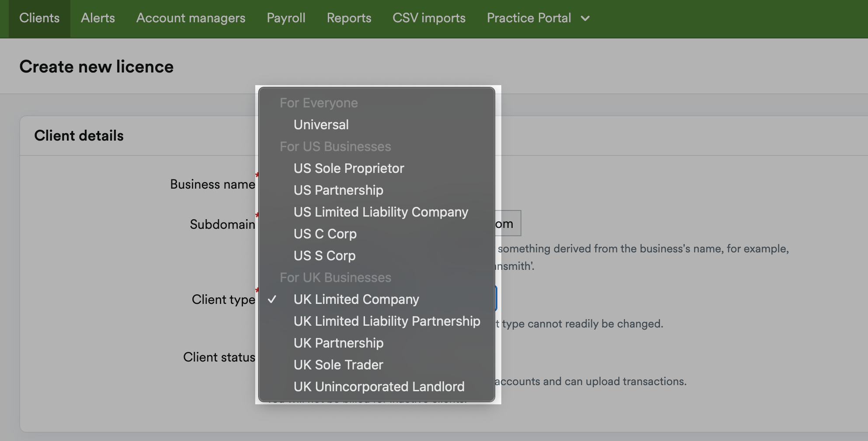Select US Partnership client type

tap(338, 190)
